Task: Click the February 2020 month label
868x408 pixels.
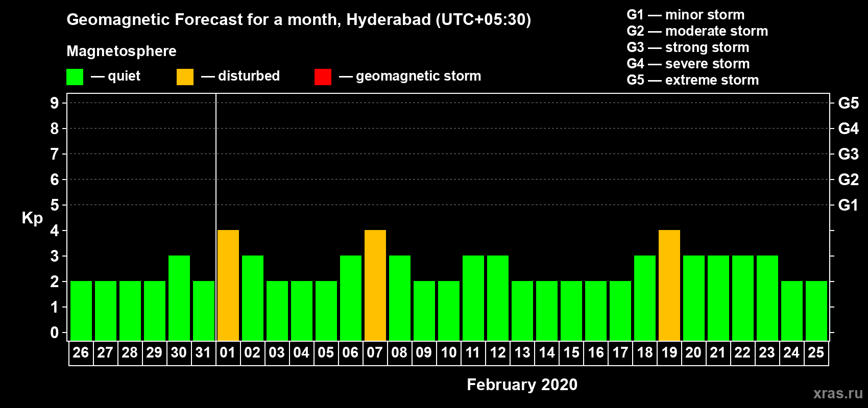Action: pyautogui.click(x=522, y=385)
